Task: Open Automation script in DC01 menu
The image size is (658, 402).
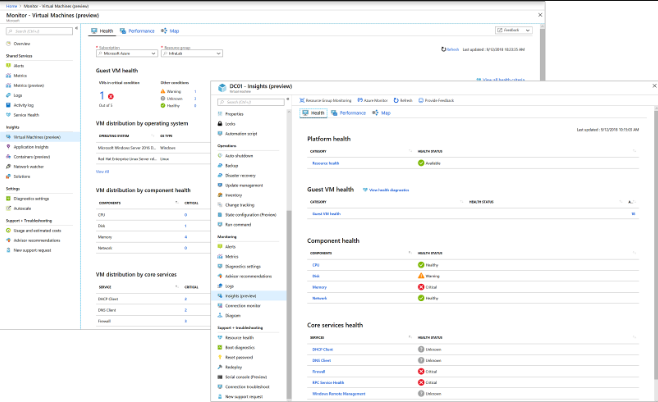Action: coord(241,134)
